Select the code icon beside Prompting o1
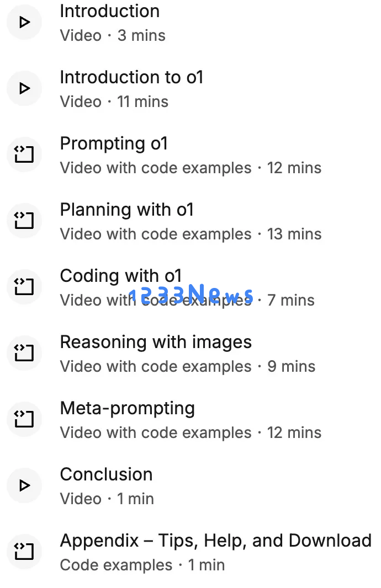Viewport: 381px width, 588px height. click(24, 154)
